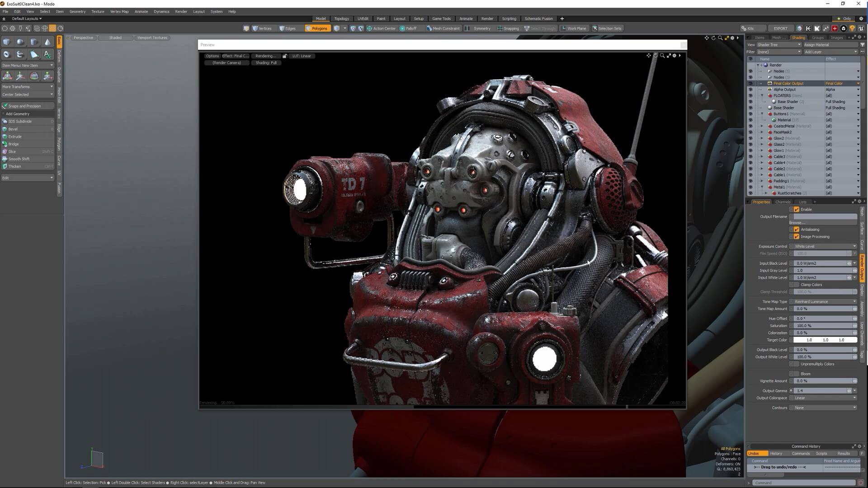
Task: Enable the Bloom checkbox
Action: 797,374
